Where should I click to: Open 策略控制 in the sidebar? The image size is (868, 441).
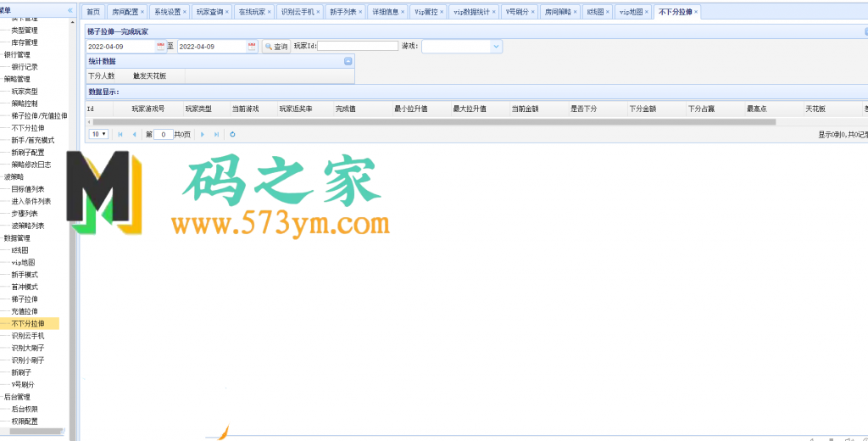click(25, 103)
